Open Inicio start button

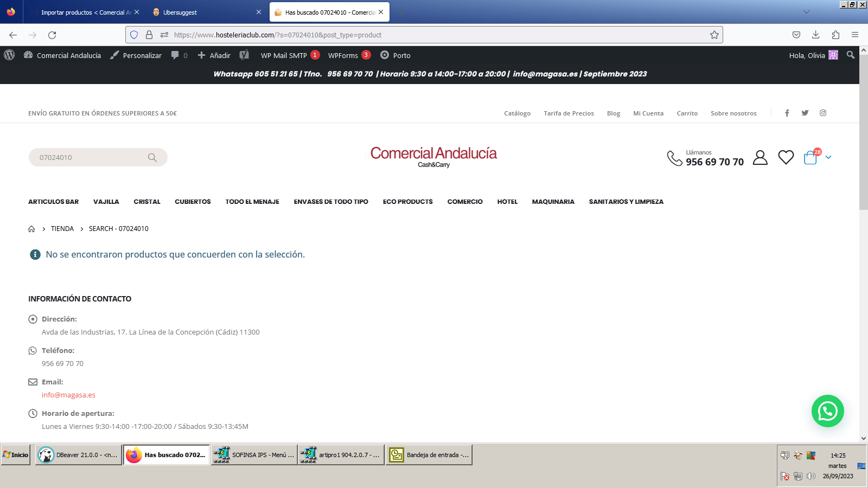point(16,455)
